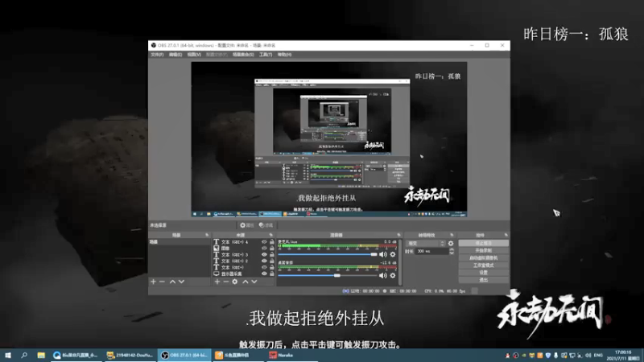Click the 属性 properties button above sources
Viewport: 644px width, 362px height.
(247, 225)
